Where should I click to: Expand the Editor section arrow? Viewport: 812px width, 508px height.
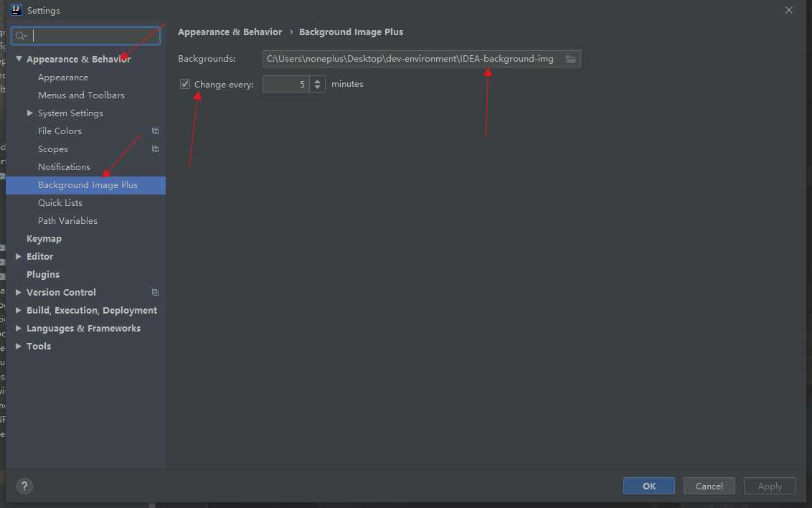18,256
